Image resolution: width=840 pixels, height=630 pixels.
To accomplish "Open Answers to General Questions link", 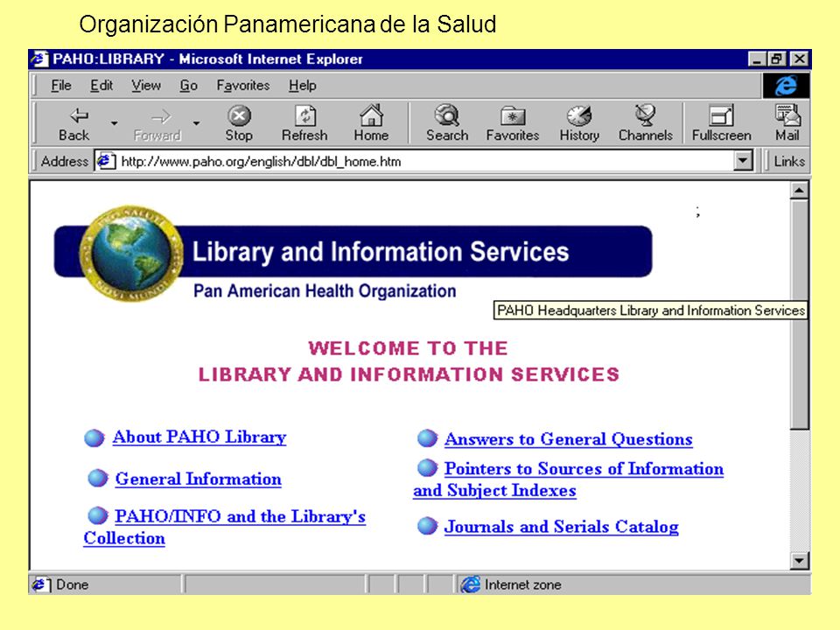I will pyautogui.click(x=569, y=439).
